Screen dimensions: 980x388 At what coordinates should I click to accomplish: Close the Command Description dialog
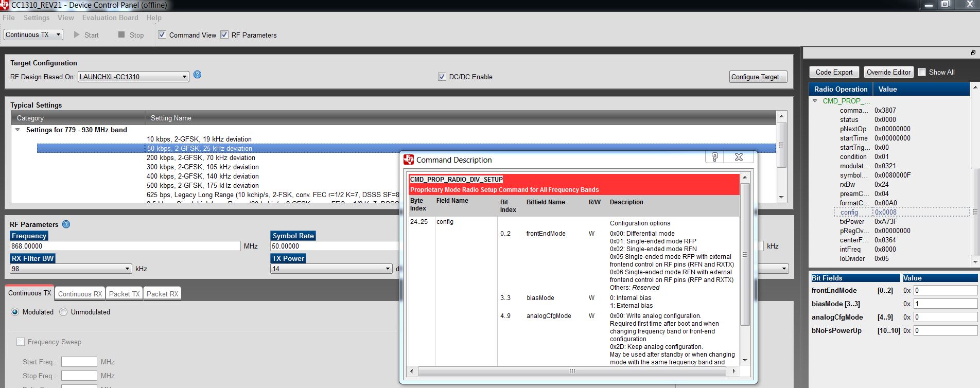739,157
